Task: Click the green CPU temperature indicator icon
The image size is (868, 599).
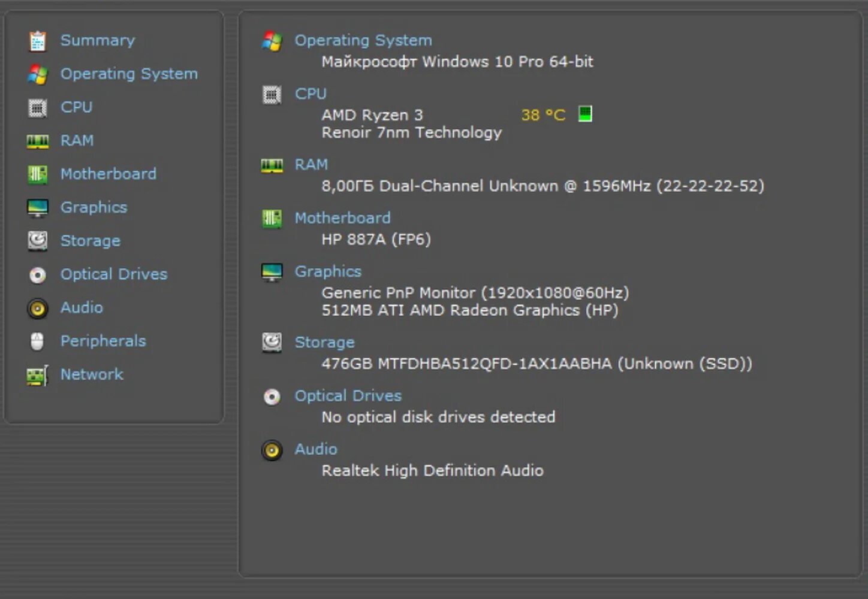Action: coord(585,114)
